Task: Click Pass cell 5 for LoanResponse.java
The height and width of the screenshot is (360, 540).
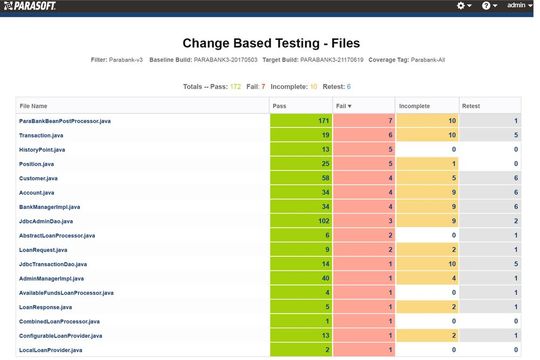Action: (x=301, y=307)
